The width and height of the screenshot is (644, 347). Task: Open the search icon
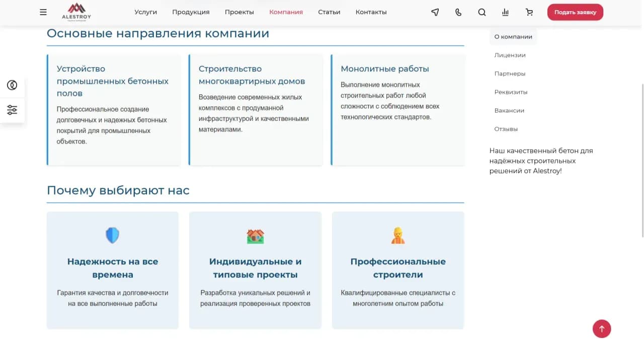coord(481,12)
